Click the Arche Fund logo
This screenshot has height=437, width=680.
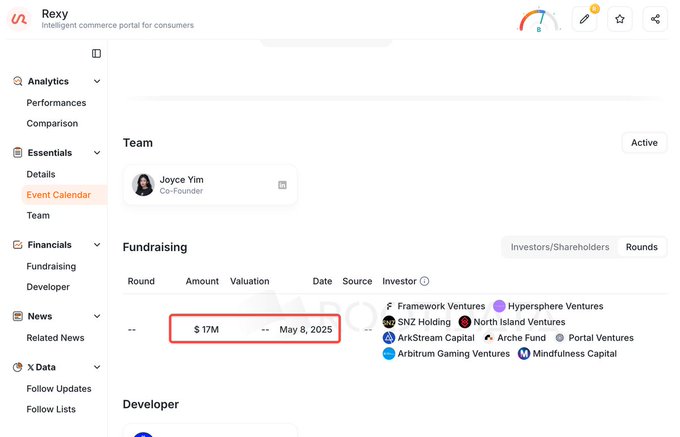489,338
